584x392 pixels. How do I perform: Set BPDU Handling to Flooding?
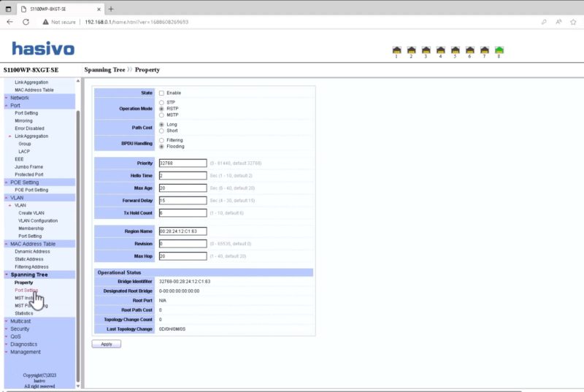pos(161,147)
